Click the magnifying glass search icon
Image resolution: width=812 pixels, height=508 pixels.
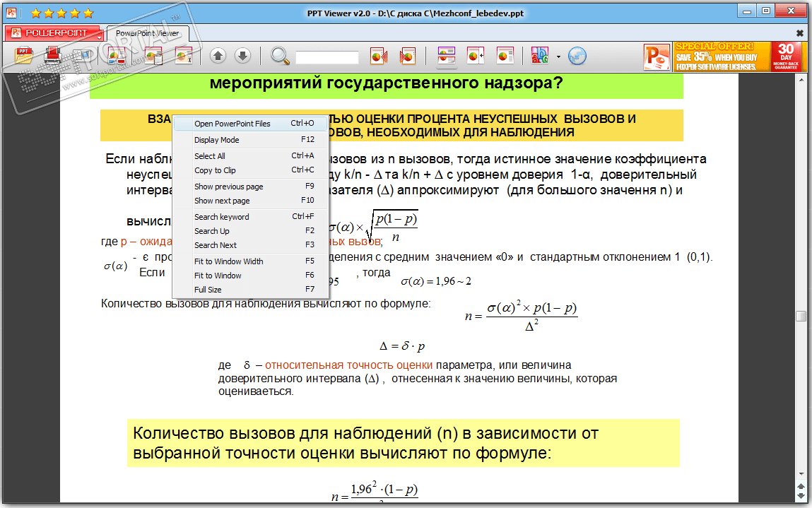click(x=280, y=55)
